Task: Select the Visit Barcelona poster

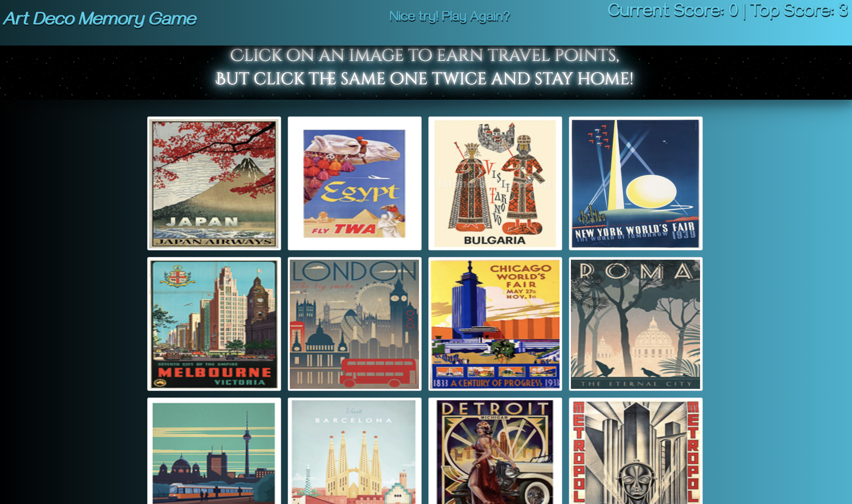Action: 354,451
